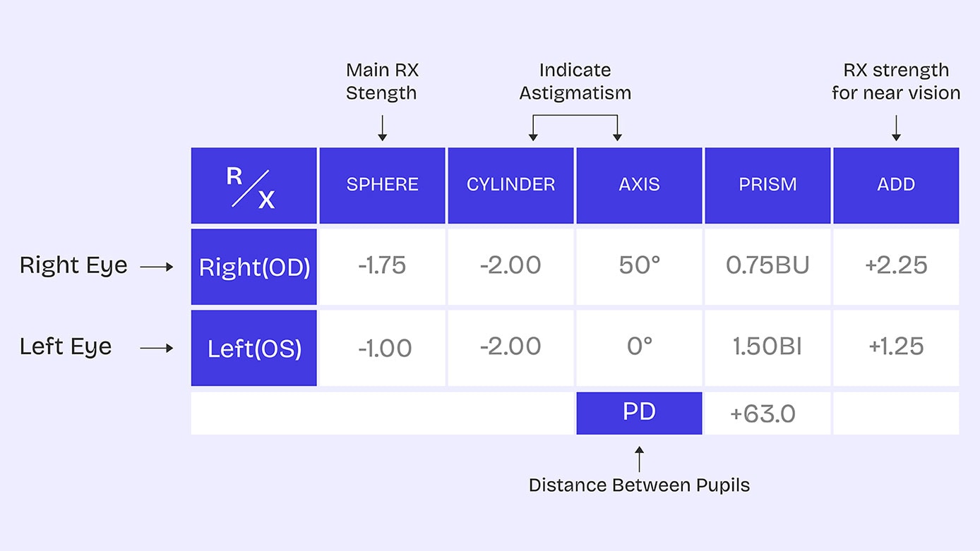Screen dimensions: 980x551
Task: Click the arrow above the ADD column
Action: pyautogui.click(x=896, y=128)
